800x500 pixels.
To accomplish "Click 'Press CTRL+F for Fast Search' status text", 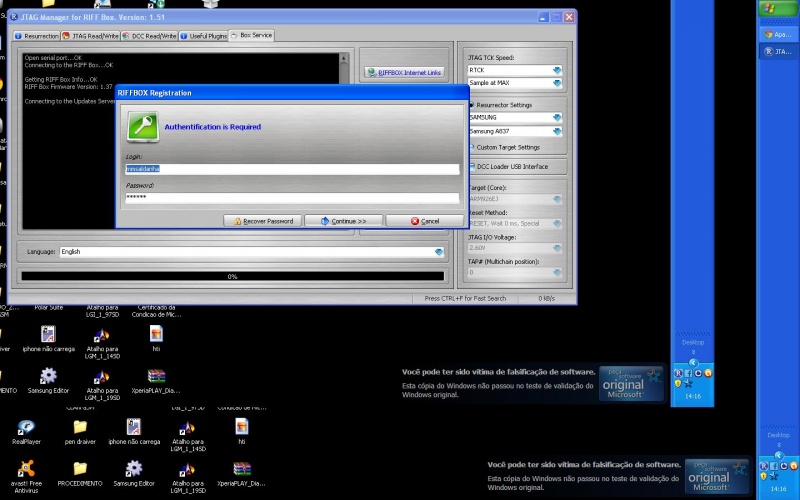I will [465, 298].
